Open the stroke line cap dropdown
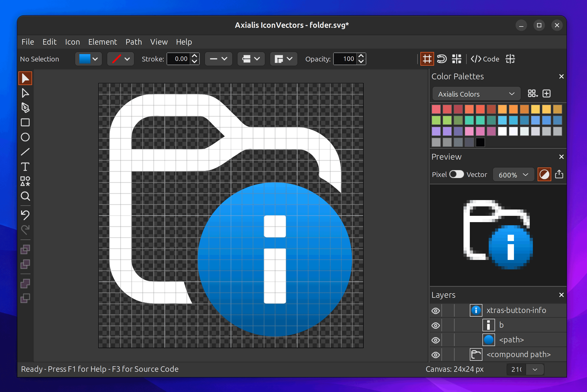The width and height of the screenshot is (587, 392). coord(251,59)
